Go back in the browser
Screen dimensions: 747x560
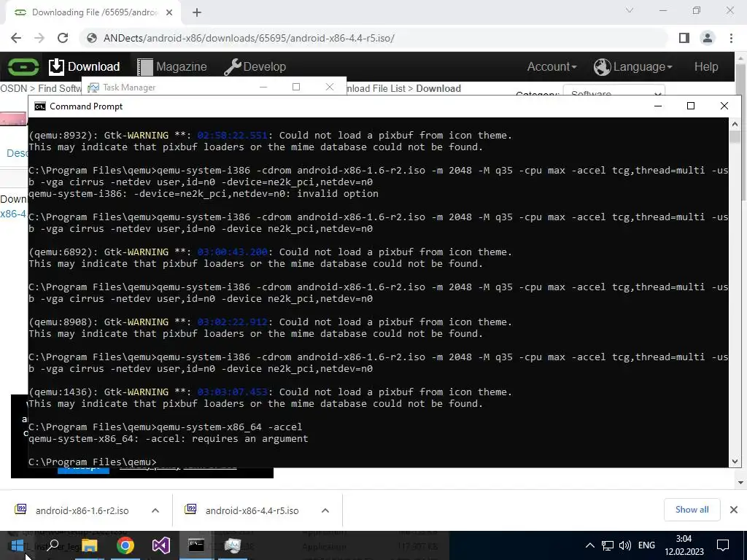tap(16, 38)
